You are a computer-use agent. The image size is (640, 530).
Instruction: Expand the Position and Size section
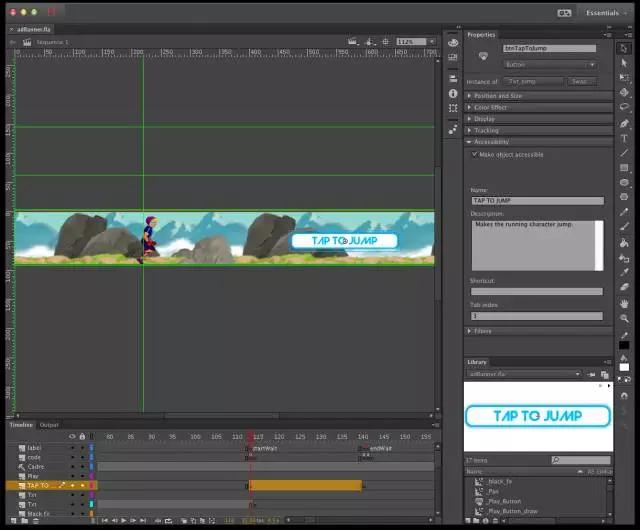tap(469, 96)
